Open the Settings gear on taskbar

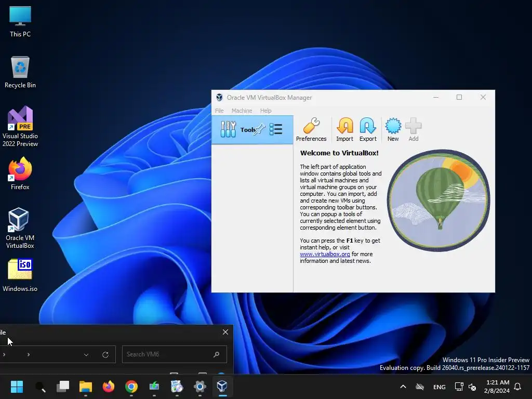[x=200, y=387]
